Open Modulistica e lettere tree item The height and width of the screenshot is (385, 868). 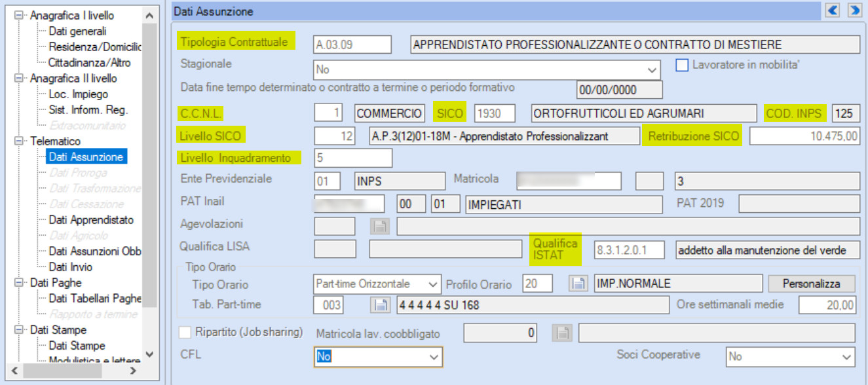click(x=94, y=361)
